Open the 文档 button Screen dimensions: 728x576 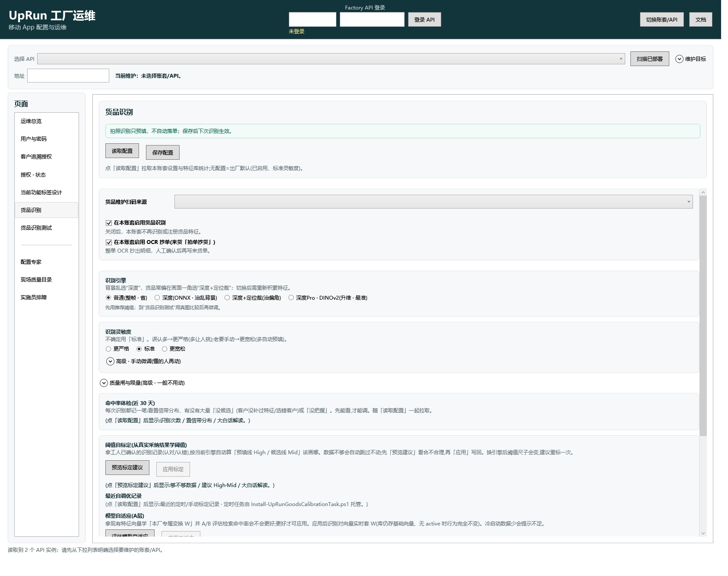pos(700,19)
